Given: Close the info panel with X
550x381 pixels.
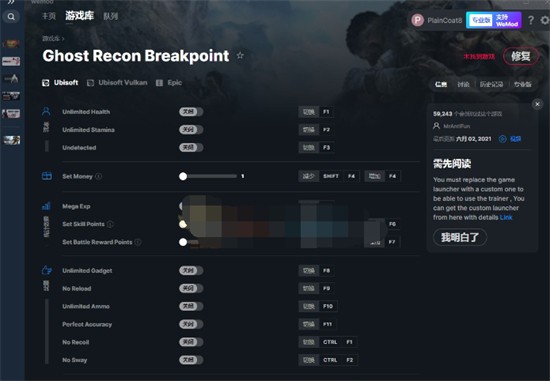Looking at the screenshot, I should point(537,104).
